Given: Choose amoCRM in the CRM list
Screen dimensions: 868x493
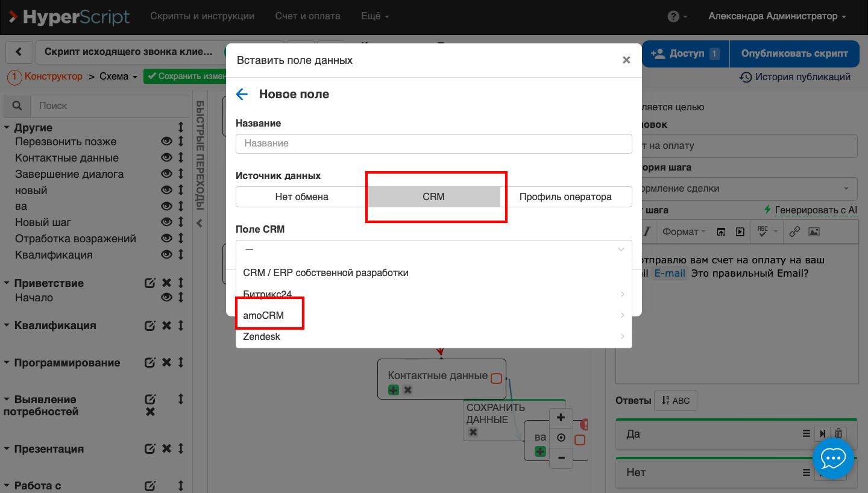Looking at the screenshot, I should pyautogui.click(x=434, y=315).
